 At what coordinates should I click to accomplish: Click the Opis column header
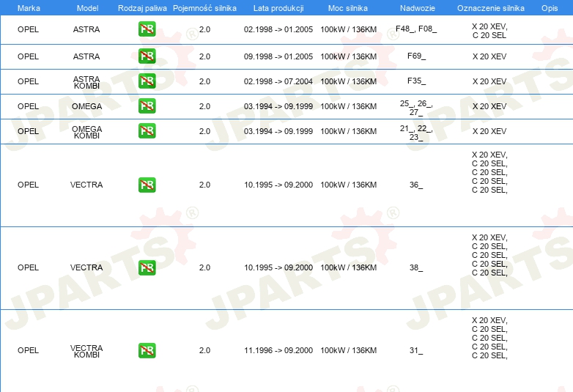[550, 8]
